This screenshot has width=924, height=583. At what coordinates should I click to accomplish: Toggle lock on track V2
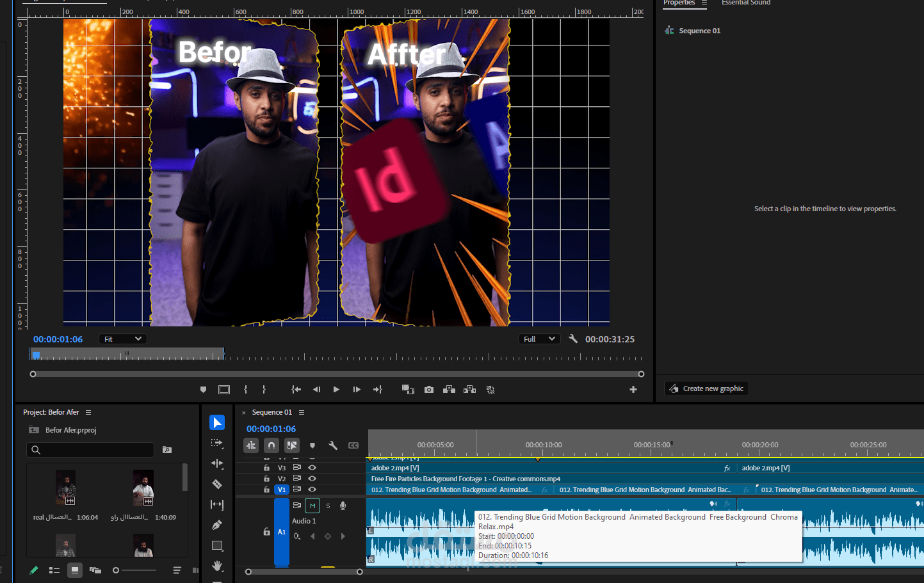point(267,479)
